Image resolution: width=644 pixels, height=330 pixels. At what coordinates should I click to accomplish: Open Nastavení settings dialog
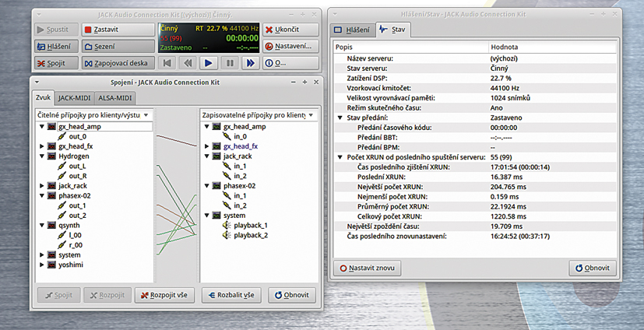(x=290, y=47)
